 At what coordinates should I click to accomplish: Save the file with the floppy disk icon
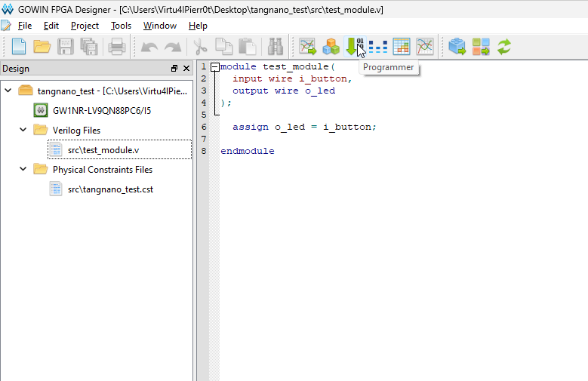(65, 47)
